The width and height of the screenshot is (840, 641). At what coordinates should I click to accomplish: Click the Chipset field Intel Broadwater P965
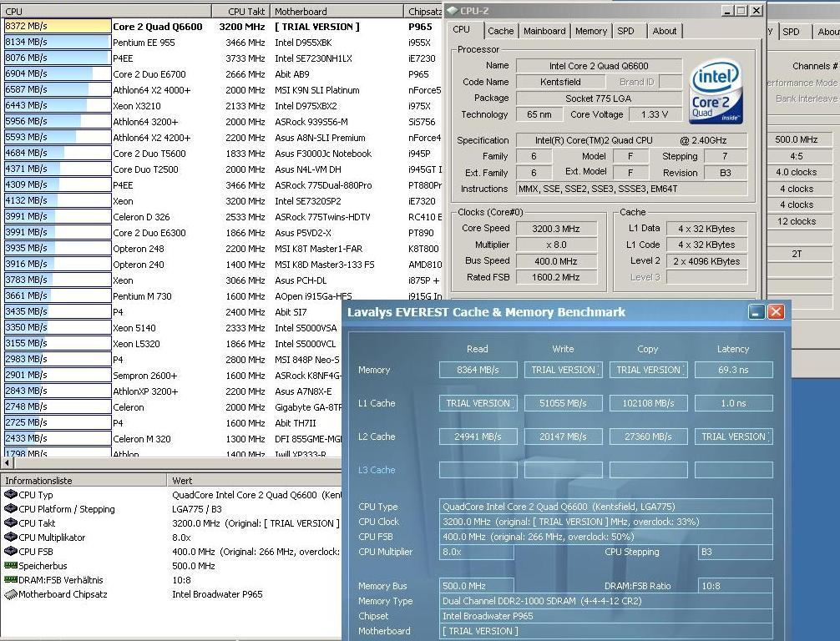tap(606, 616)
